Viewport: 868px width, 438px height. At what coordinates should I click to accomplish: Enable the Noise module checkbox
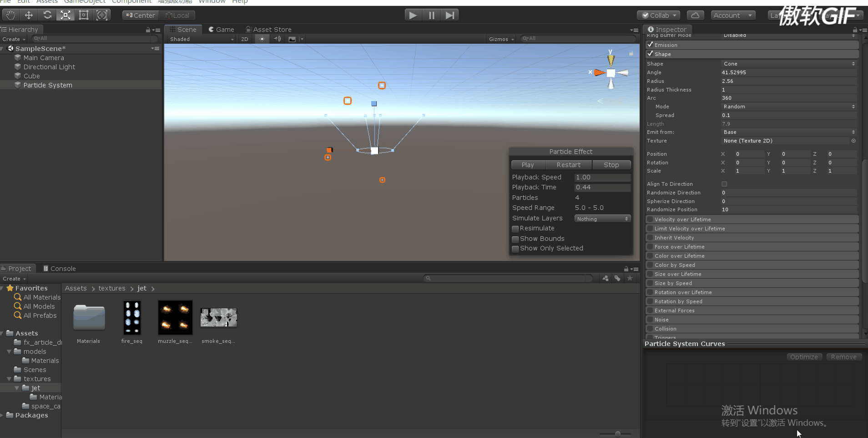coord(650,320)
